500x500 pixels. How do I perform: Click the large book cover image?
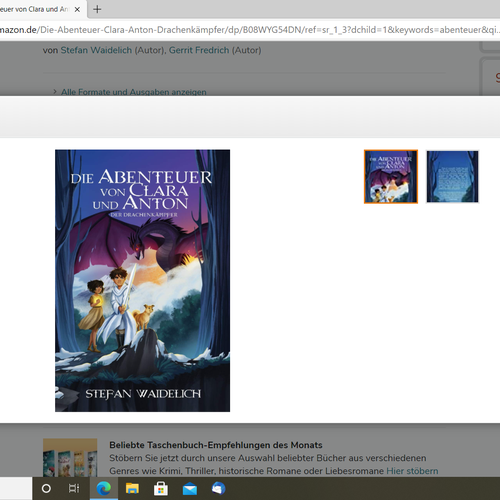pos(142,281)
